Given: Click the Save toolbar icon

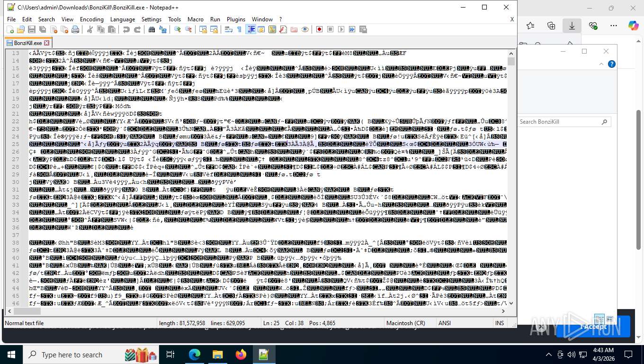Looking at the screenshot, I should (x=32, y=29).
